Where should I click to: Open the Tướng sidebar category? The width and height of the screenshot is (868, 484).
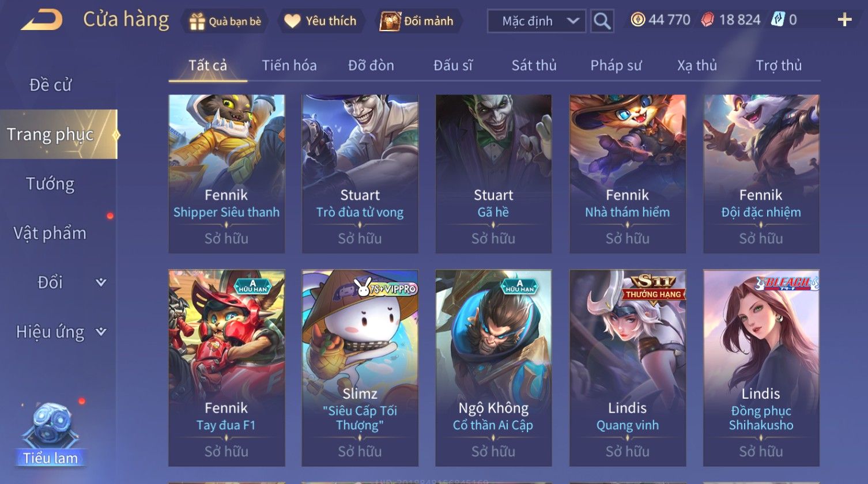coord(50,184)
